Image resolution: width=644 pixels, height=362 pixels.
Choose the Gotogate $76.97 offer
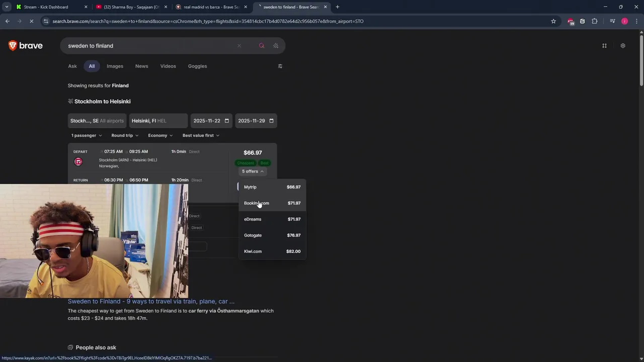point(272,235)
